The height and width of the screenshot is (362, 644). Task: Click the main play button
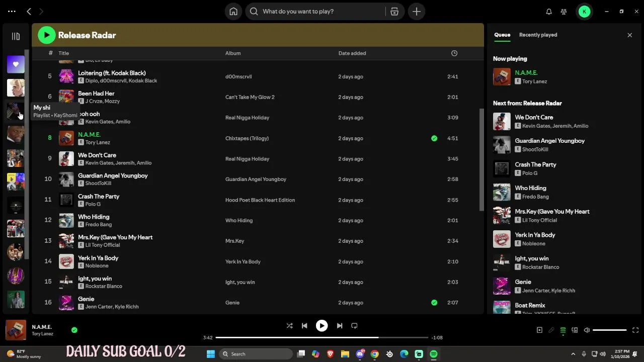[x=321, y=325]
